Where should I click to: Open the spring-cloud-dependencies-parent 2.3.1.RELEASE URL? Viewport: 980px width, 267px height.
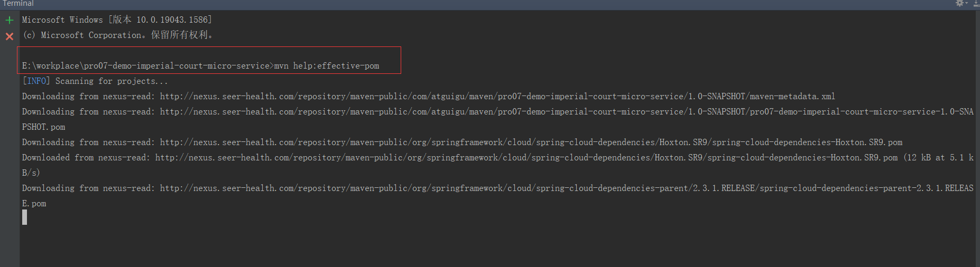tap(567, 188)
